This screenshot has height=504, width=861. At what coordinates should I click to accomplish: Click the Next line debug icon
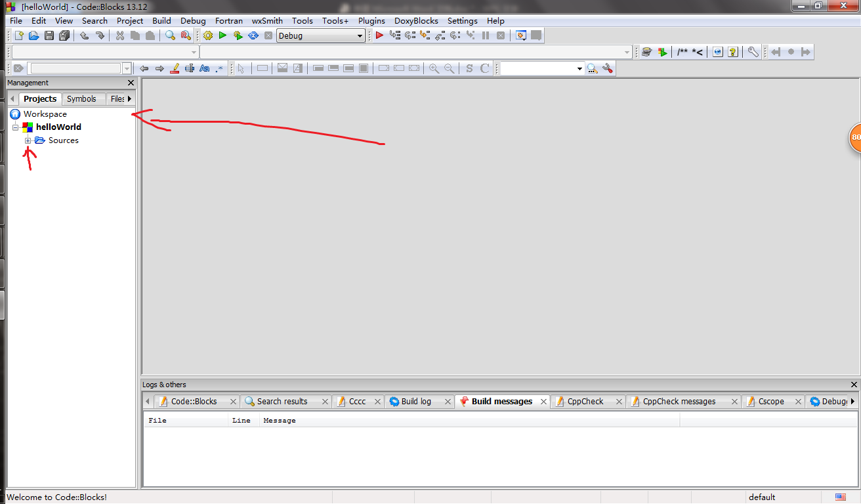click(x=409, y=35)
